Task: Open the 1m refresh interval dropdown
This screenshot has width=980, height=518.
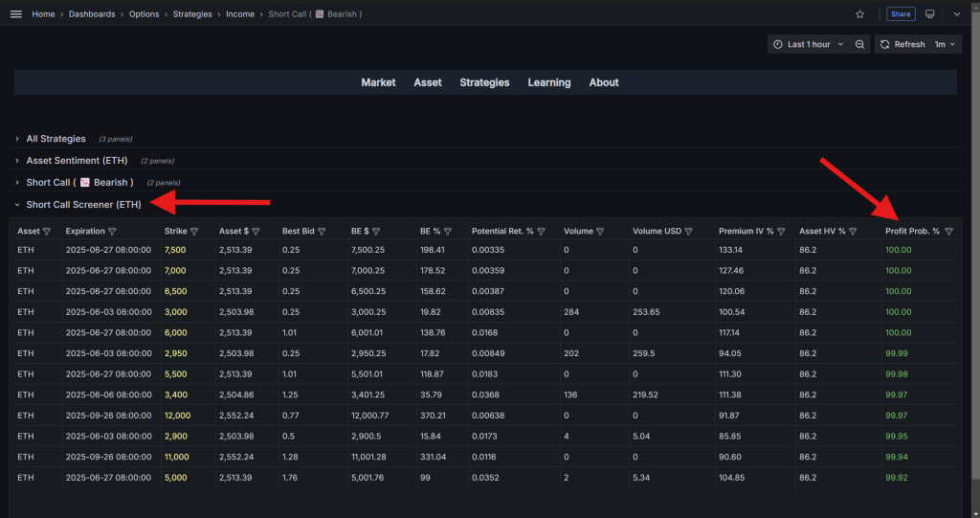Action: coord(946,44)
